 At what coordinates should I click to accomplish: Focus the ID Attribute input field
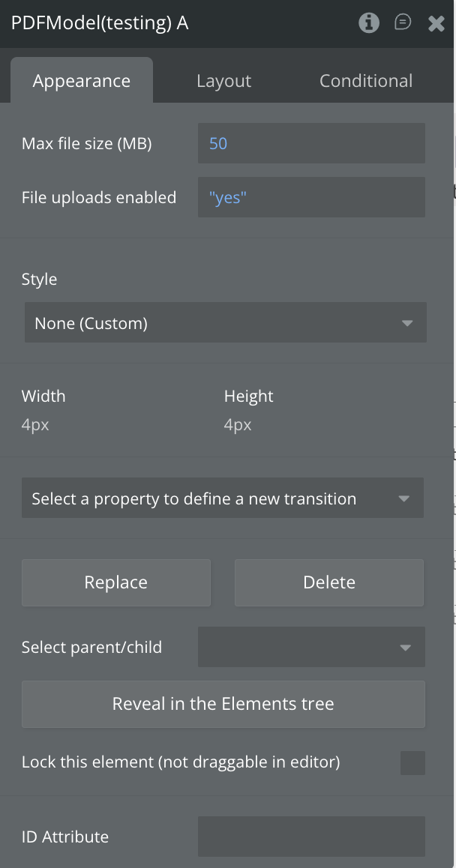[x=311, y=837]
